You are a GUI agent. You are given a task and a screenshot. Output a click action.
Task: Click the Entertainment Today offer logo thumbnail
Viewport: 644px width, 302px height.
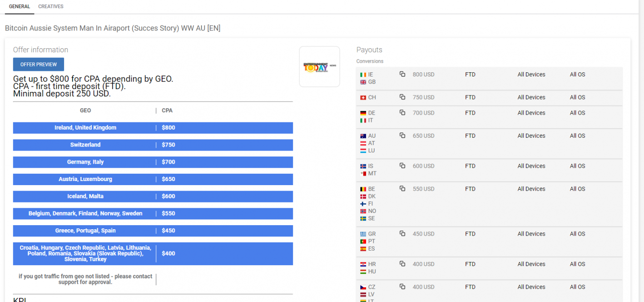coord(319,66)
